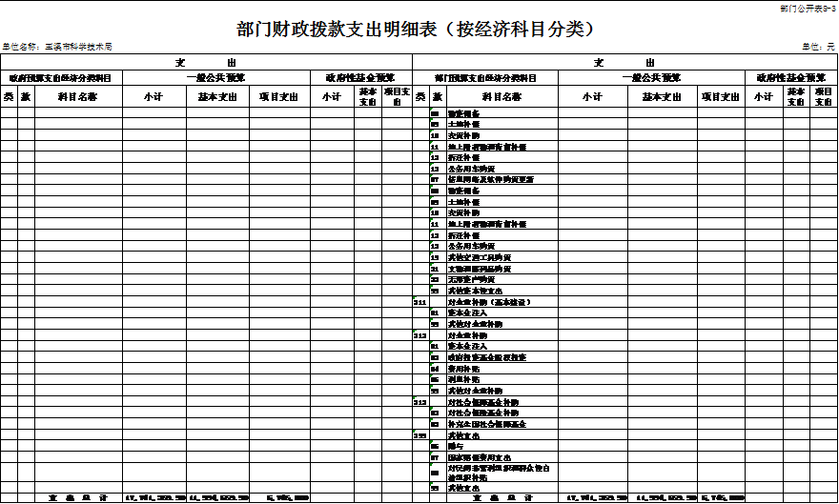
Task: Click the bottommost left-indented green triangle marker
Action: pyautogui.click(x=415, y=431)
